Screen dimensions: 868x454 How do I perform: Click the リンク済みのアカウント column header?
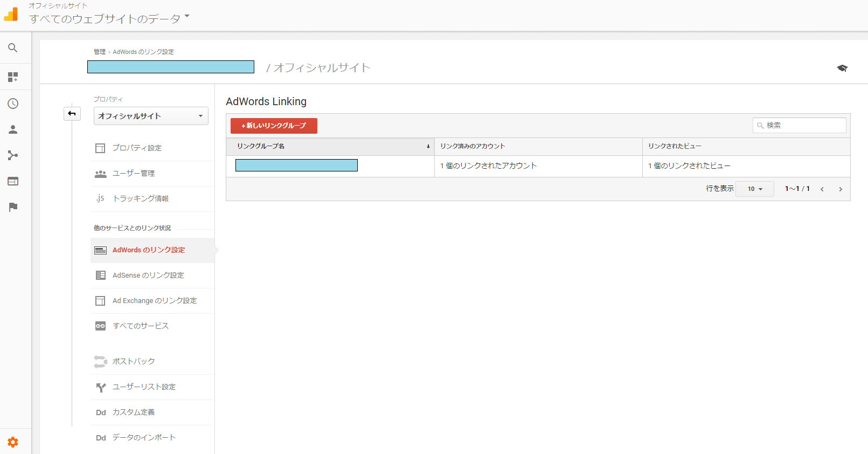point(538,146)
